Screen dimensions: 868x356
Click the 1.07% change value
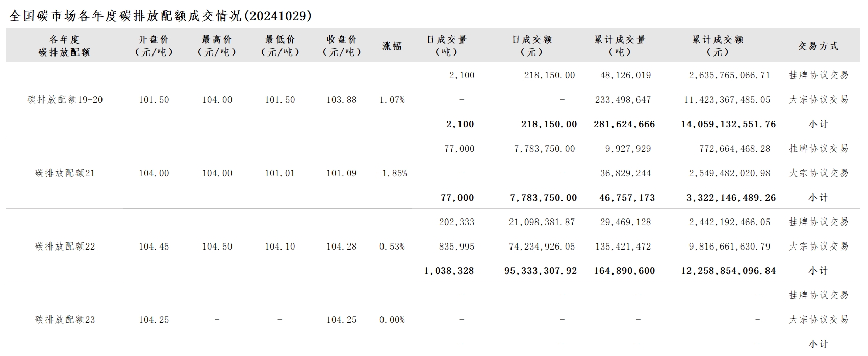pyautogui.click(x=392, y=100)
